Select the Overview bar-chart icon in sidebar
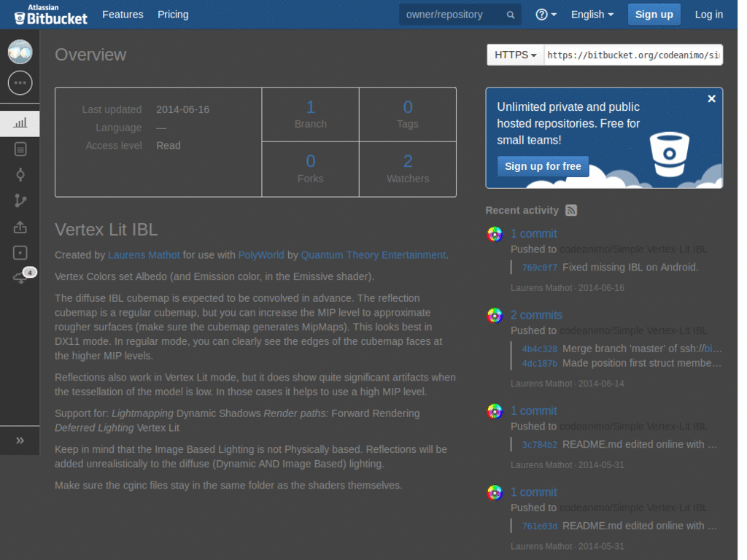 point(20,123)
